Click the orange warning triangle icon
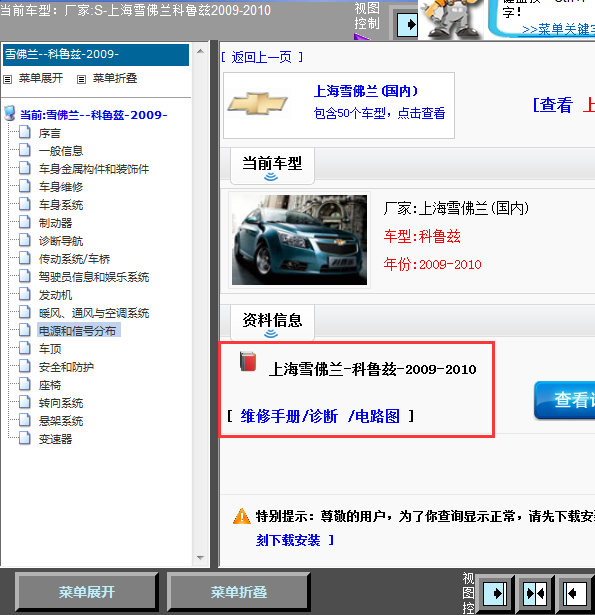 (x=242, y=516)
